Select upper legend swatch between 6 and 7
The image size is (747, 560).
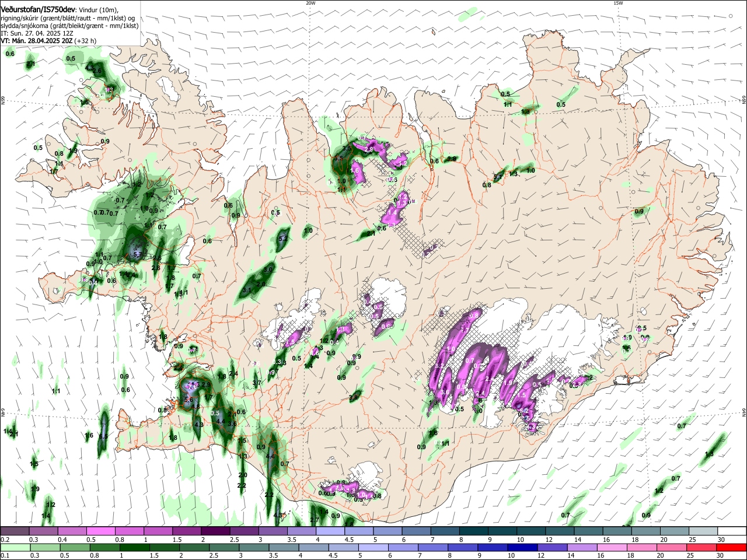(417, 531)
